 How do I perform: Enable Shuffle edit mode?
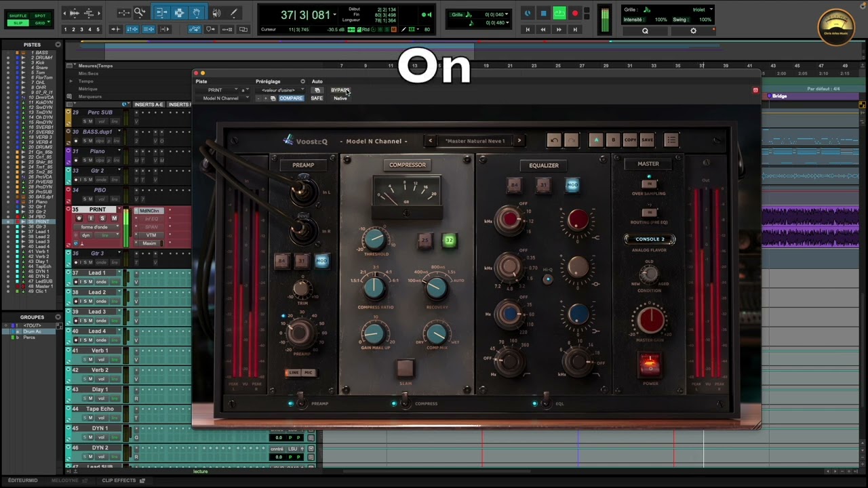(x=18, y=16)
